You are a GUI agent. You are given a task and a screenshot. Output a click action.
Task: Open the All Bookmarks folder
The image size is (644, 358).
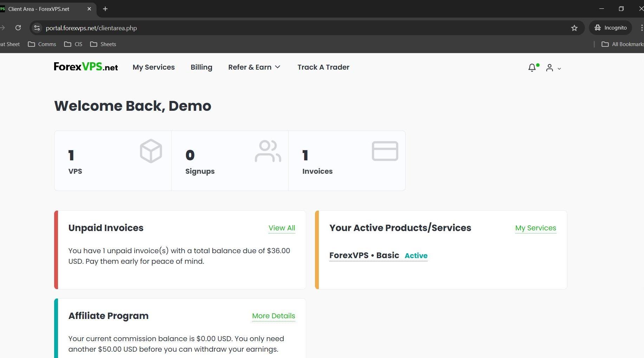pos(623,44)
